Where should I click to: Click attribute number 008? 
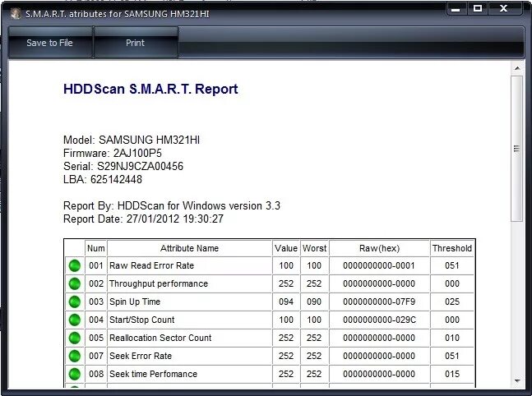click(96, 374)
